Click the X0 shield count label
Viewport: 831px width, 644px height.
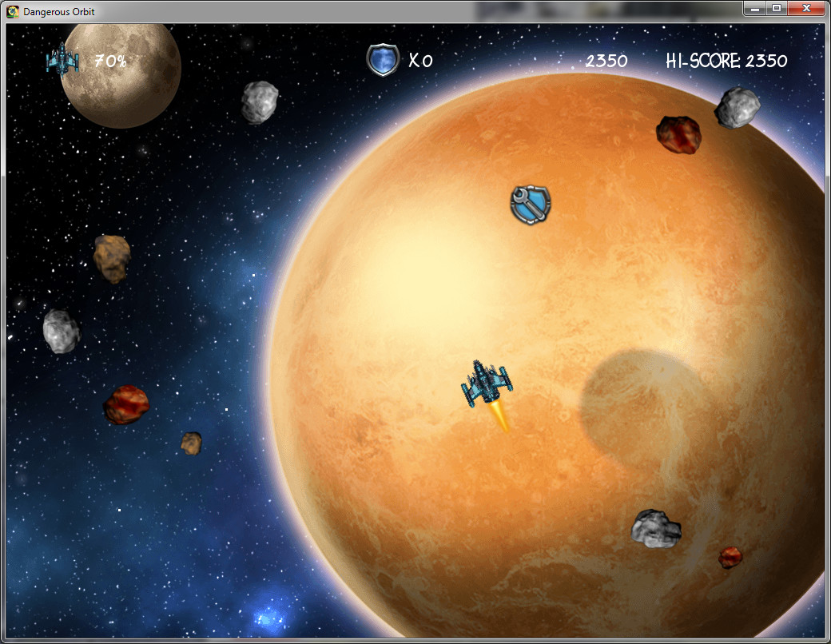click(416, 59)
